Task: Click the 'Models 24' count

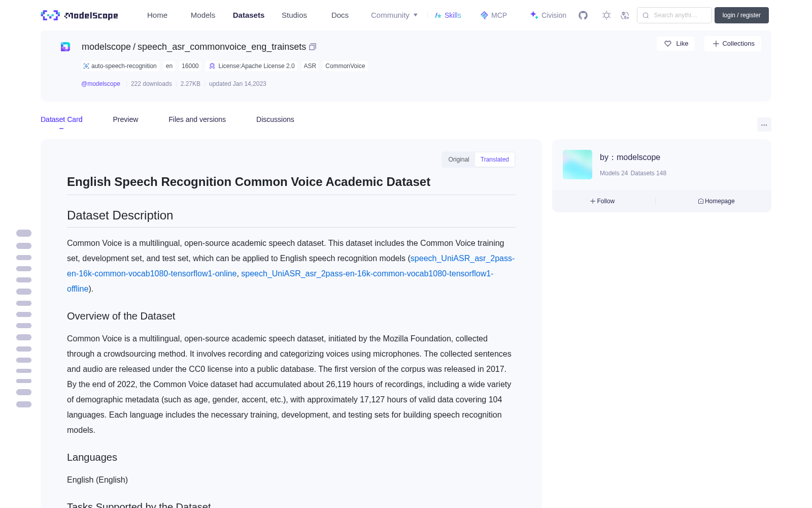Action: 614,173
